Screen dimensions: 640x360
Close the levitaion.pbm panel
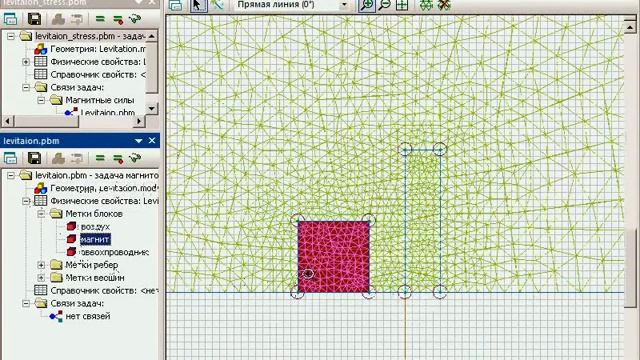click(x=152, y=141)
